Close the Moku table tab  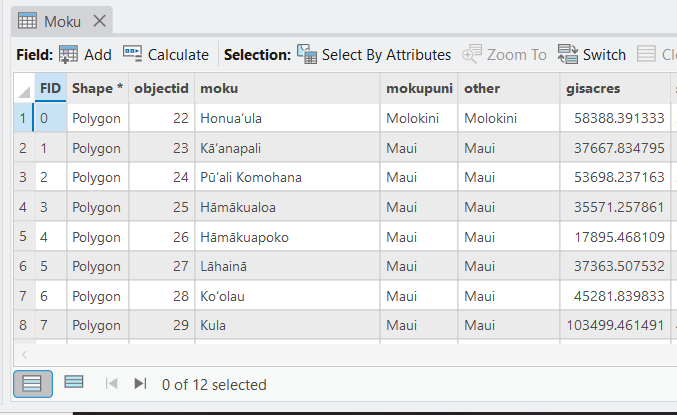[98, 21]
